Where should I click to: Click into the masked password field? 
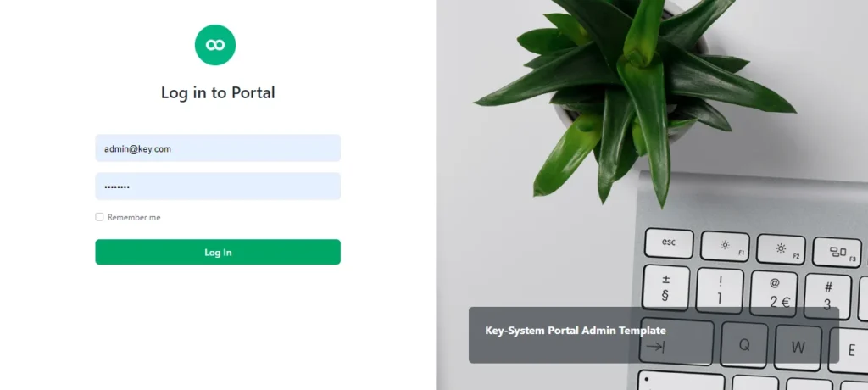tap(218, 187)
